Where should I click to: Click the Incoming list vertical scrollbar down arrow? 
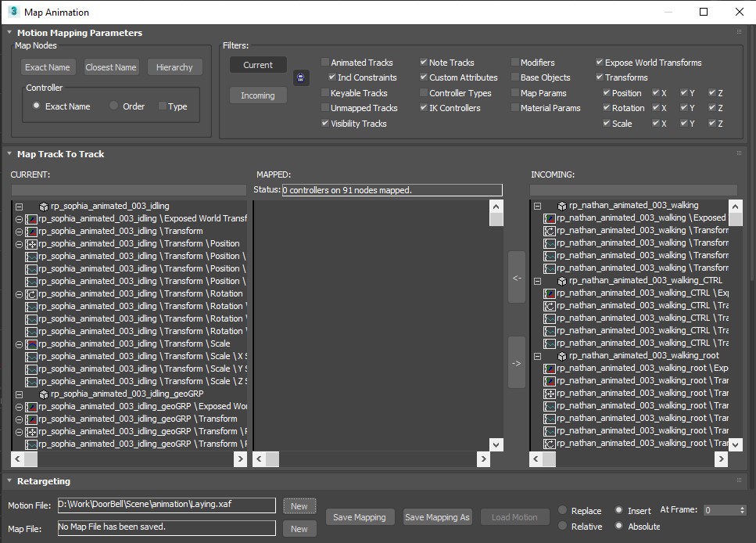tap(735, 444)
